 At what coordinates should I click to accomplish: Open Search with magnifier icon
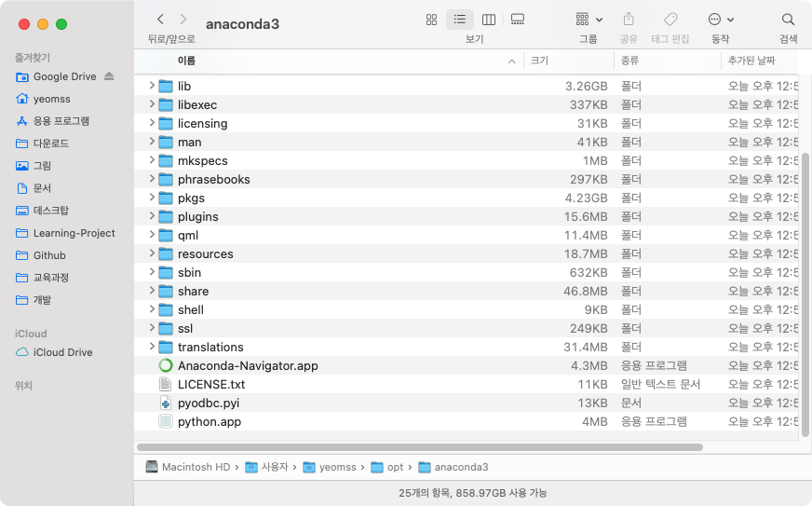pos(788,20)
